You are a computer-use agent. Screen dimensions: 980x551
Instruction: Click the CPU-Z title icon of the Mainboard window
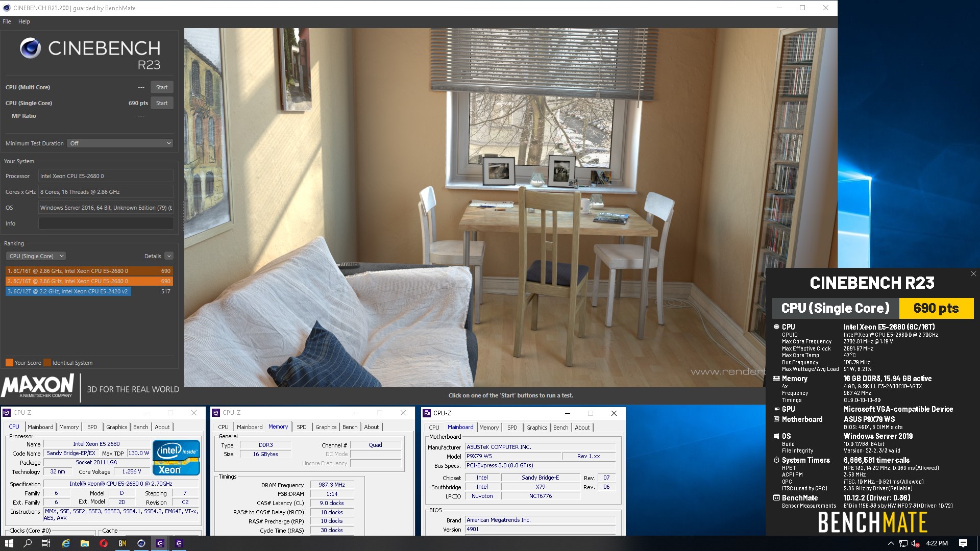[x=427, y=413]
